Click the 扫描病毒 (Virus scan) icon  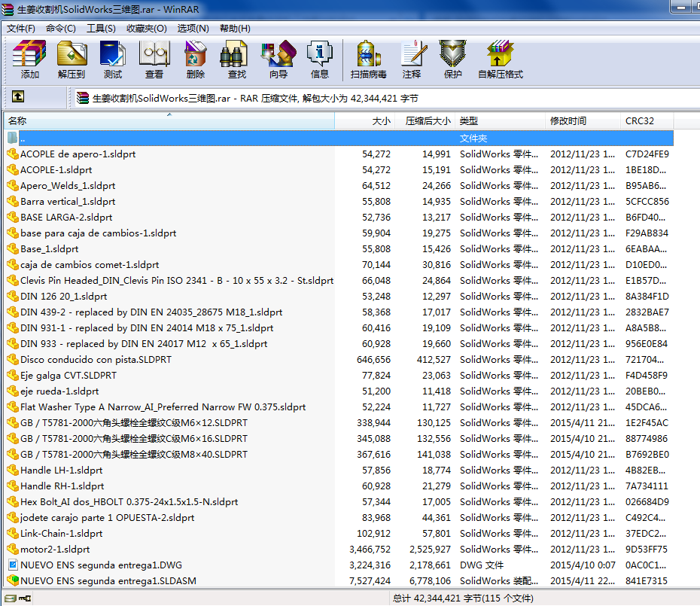click(368, 59)
